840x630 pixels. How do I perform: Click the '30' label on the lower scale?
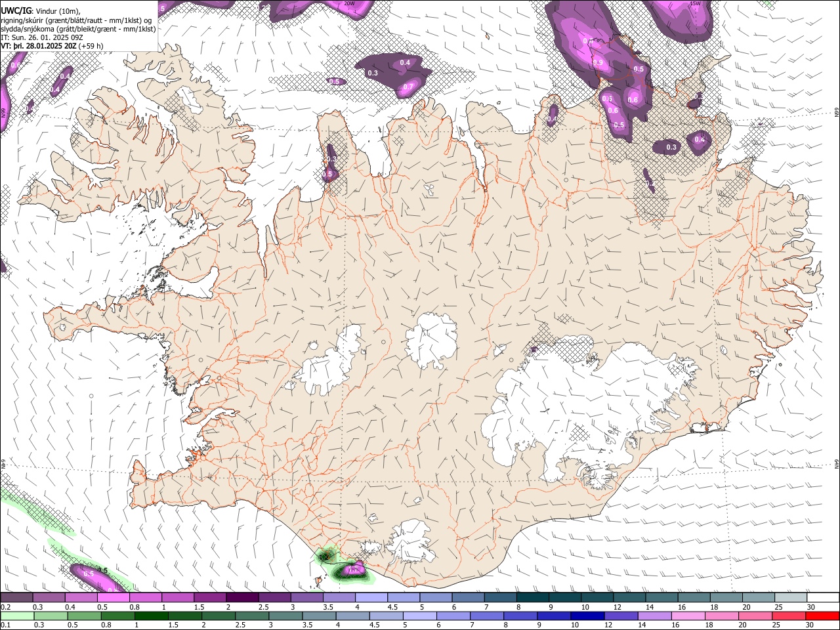point(810,625)
